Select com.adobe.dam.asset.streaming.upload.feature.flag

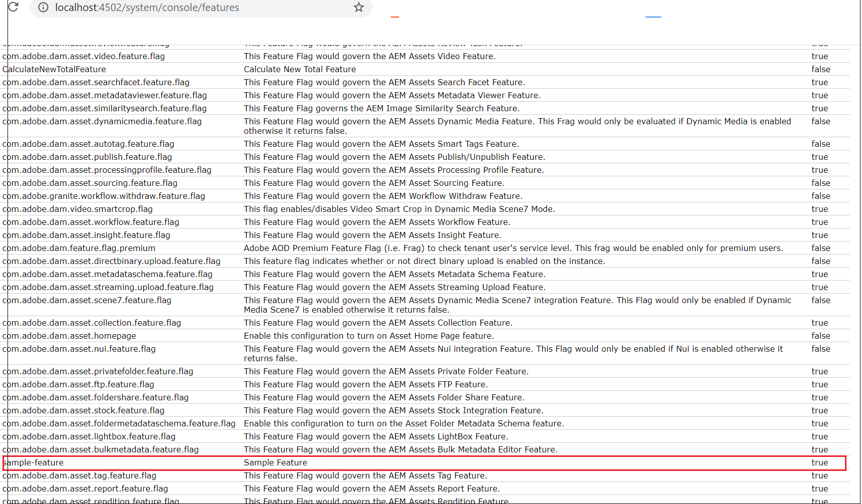coord(108,287)
